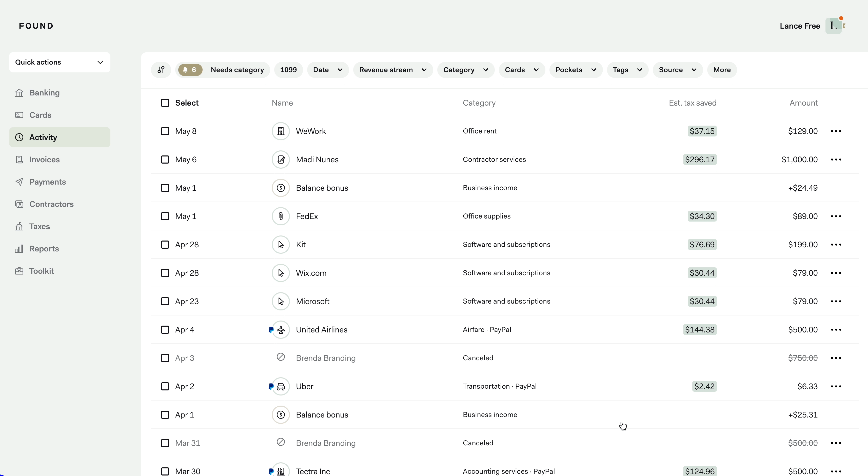Select the Apr 23 Microsoft row checkbox
Screen dimensions: 868x476
pyautogui.click(x=165, y=301)
